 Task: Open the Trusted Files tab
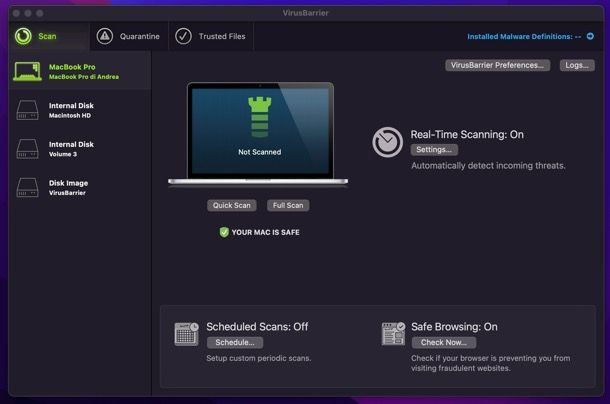tap(211, 36)
